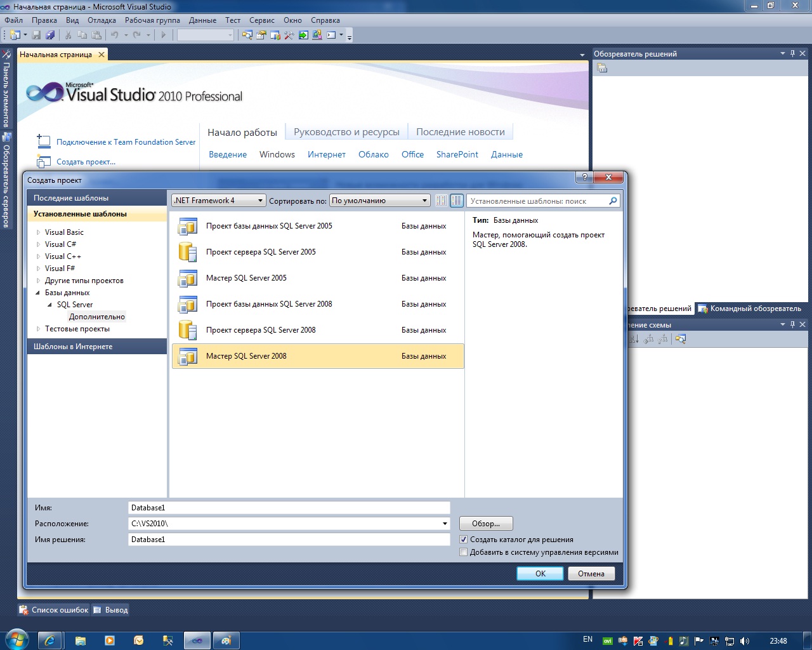Open the Properties Window toolbar icon
The width and height of the screenshot is (812, 650).
tap(261, 35)
